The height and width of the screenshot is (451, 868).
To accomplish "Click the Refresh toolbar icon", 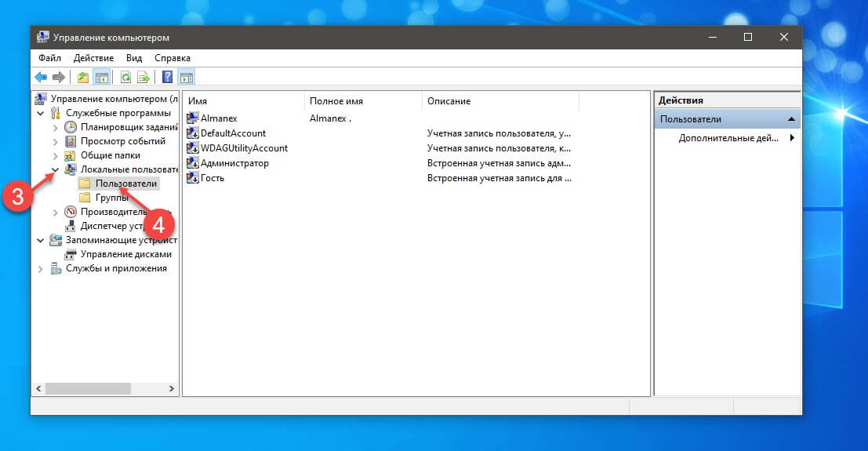I will point(125,77).
